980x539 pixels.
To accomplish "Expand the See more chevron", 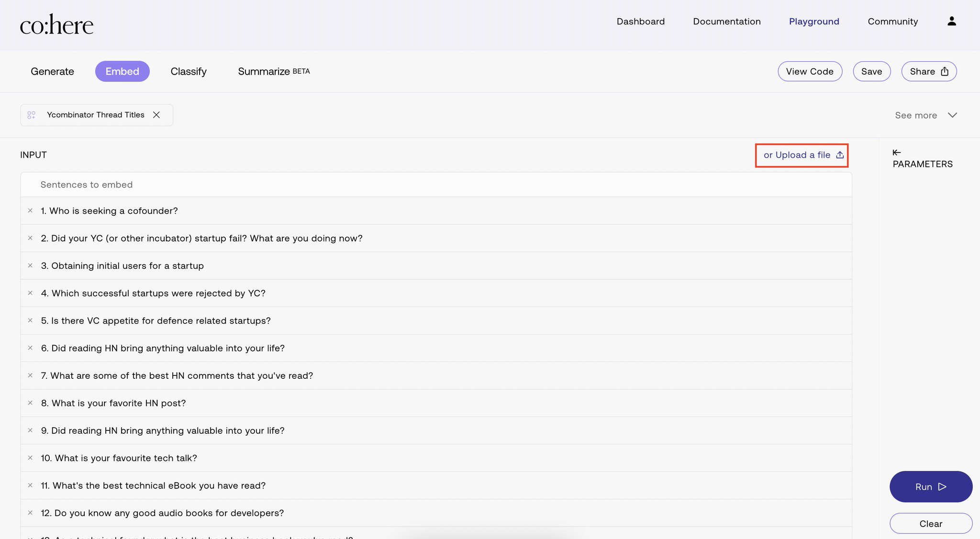I will 952,115.
